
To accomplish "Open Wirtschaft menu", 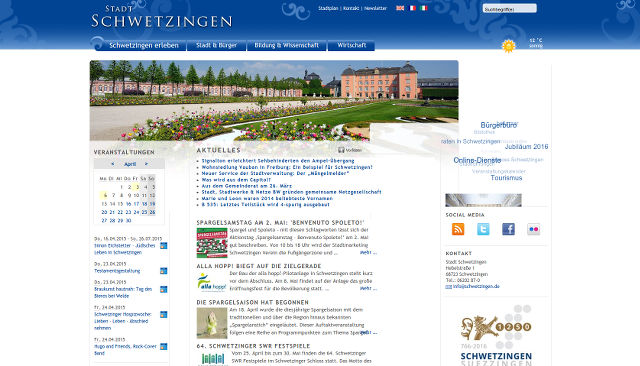I will point(351,46).
